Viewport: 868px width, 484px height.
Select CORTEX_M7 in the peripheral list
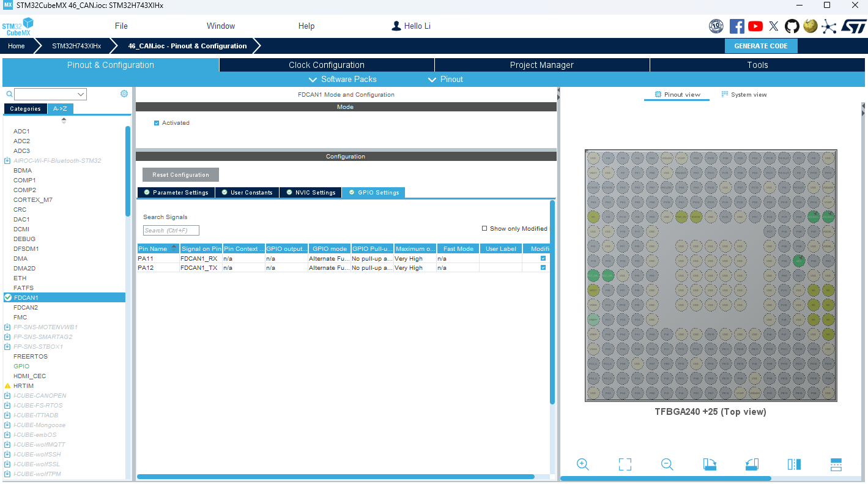(x=33, y=199)
